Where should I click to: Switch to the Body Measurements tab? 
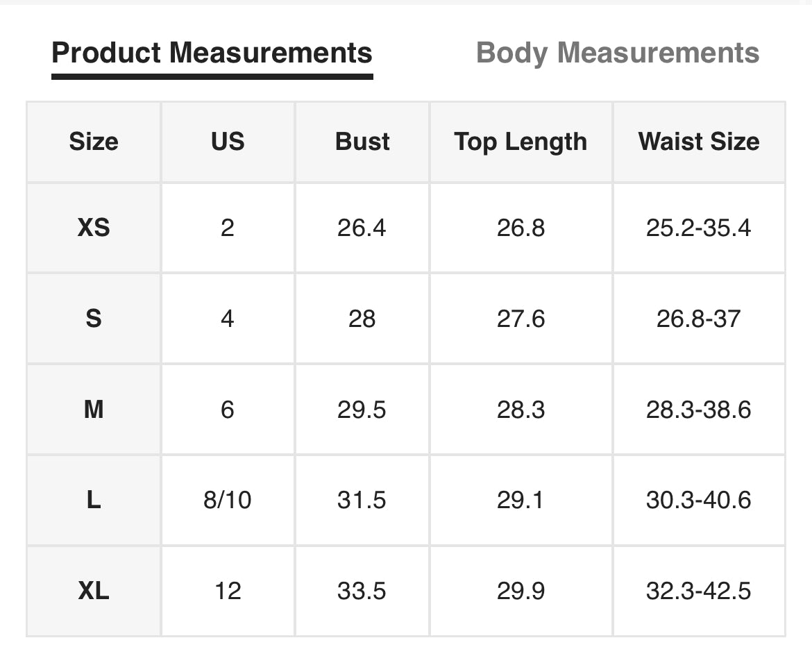(x=618, y=53)
